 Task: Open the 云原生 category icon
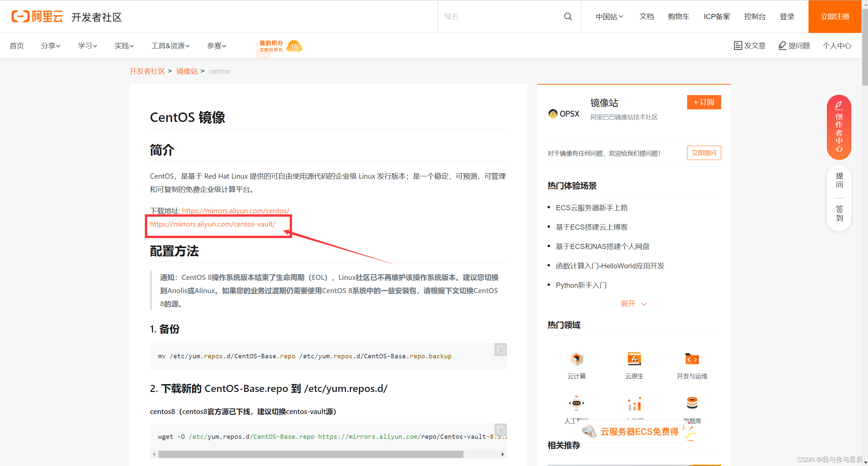[x=634, y=359]
